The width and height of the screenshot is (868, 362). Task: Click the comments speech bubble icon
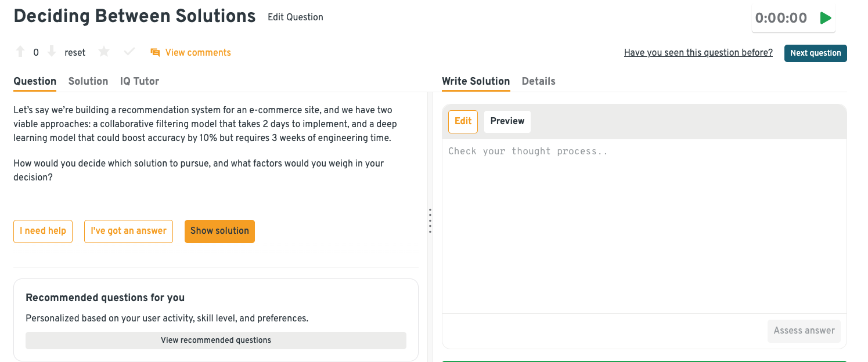[x=155, y=53]
